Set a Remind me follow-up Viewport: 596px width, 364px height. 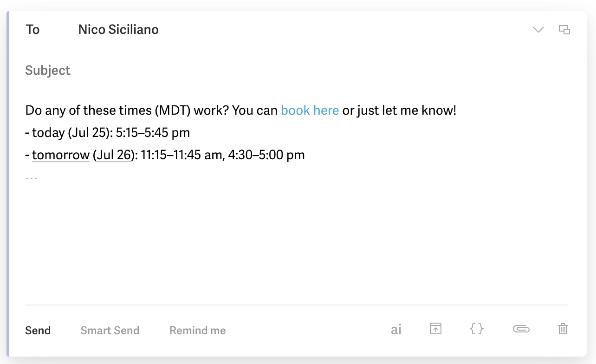[198, 331]
